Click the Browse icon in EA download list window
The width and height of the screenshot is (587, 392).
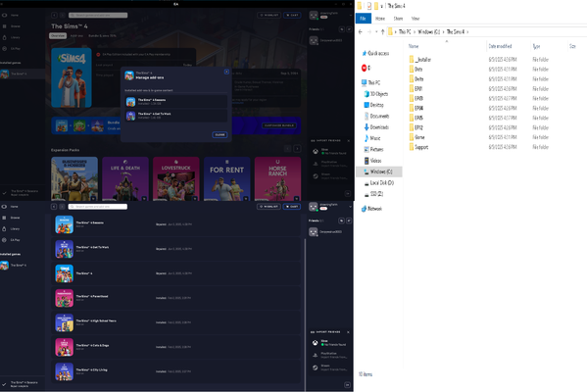[x=5, y=218]
